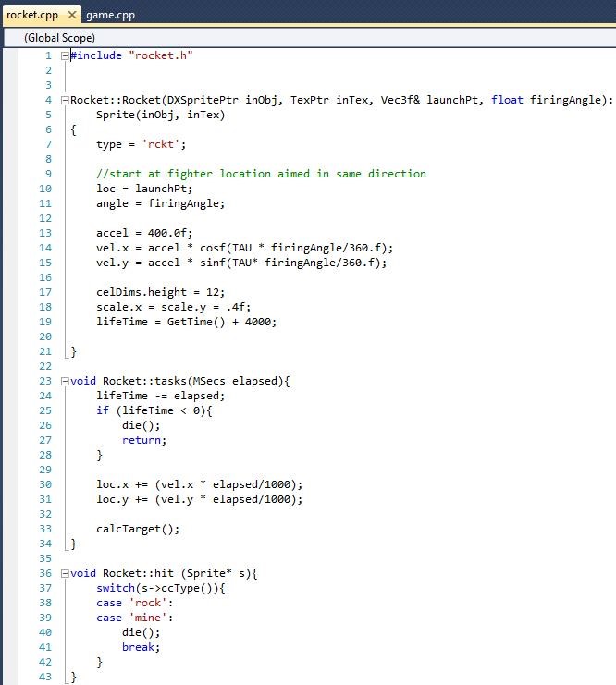Click the break keyword in hit function

point(141,647)
